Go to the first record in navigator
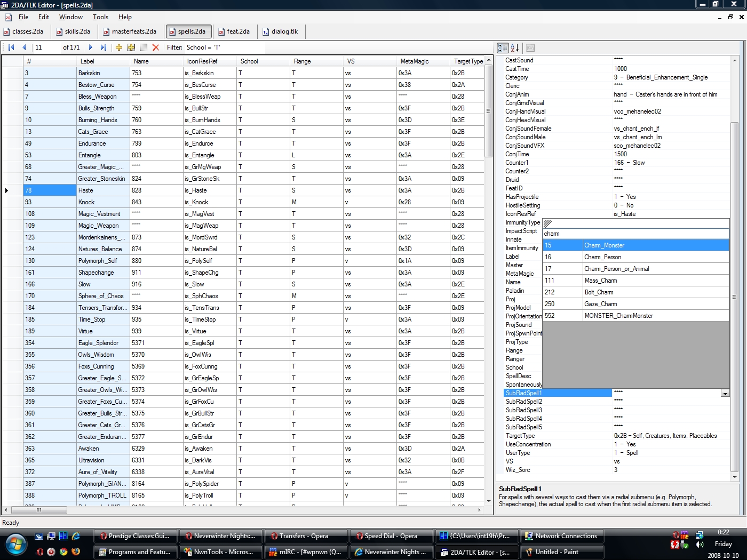747x560 pixels. click(x=11, y=47)
